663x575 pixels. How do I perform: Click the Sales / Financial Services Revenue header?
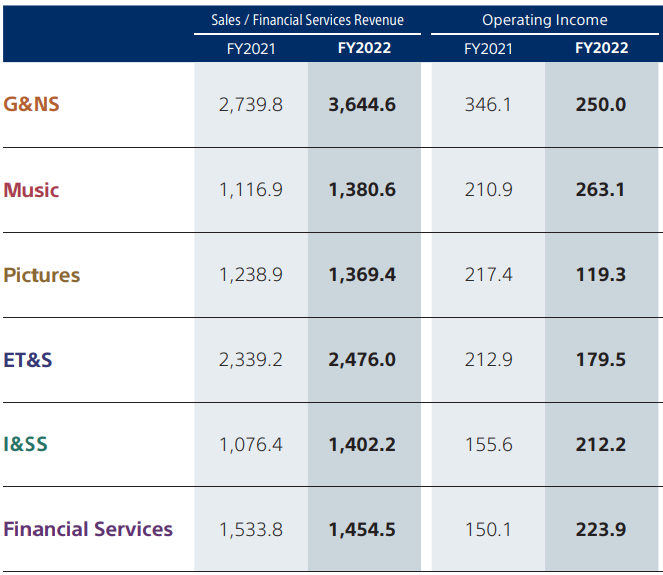pyautogui.click(x=307, y=20)
